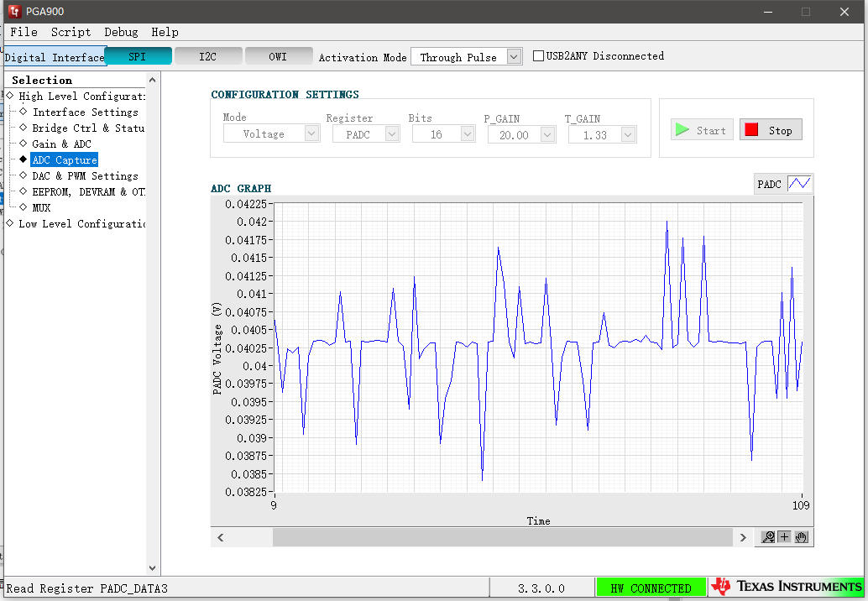
Task: Open the Debug menu
Action: (121, 32)
